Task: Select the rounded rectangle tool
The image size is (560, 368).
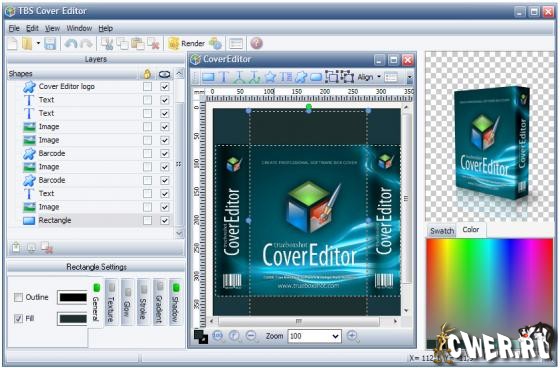Action: [x=316, y=77]
